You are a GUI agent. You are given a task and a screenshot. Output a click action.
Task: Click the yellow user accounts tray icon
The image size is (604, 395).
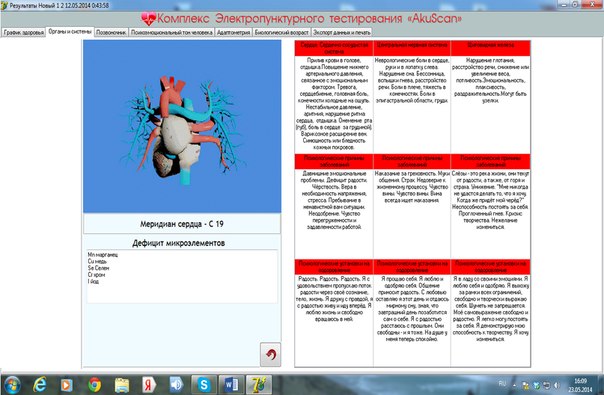(525, 385)
